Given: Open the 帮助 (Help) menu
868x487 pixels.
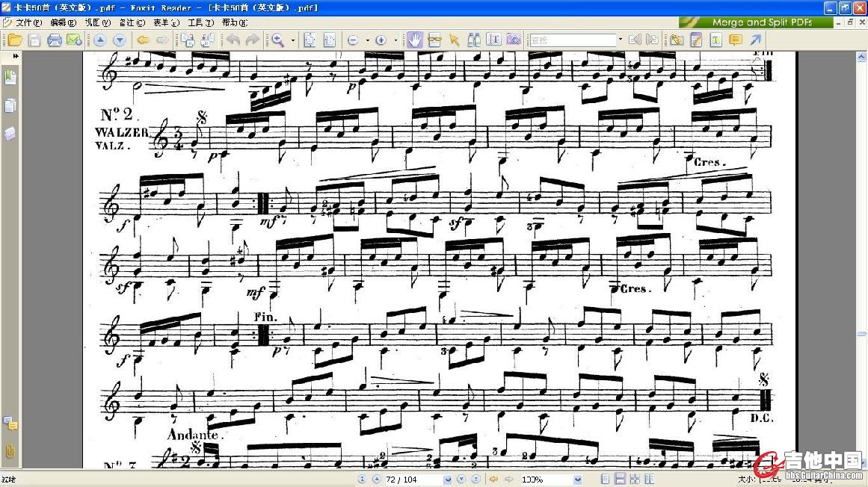Looking at the screenshot, I should click(x=235, y=22).
